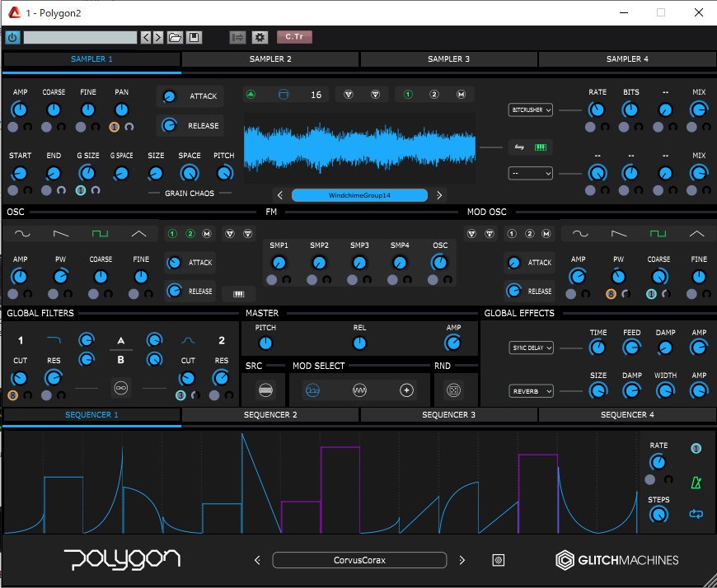Toggle the sampler keyboard tracking green icon
The height and width of the screenshot is (588, 717).
[x=541, y=147]
